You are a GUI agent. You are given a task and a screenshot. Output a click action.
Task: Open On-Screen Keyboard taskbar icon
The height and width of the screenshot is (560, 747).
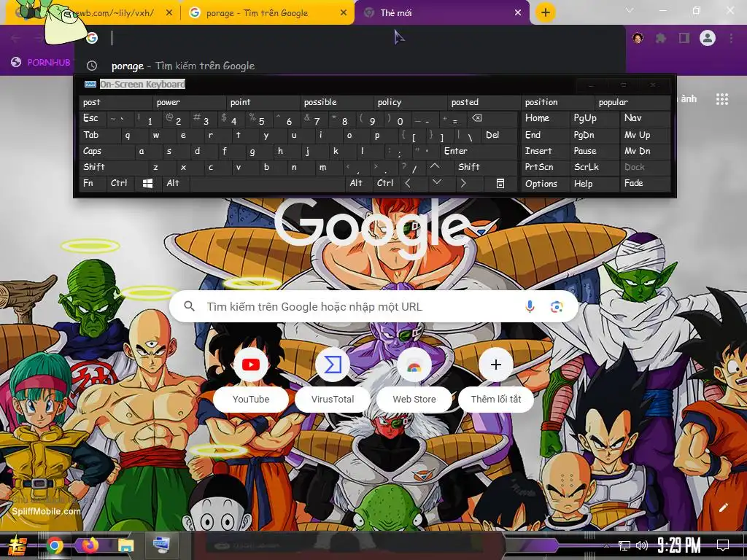(161, 545)
